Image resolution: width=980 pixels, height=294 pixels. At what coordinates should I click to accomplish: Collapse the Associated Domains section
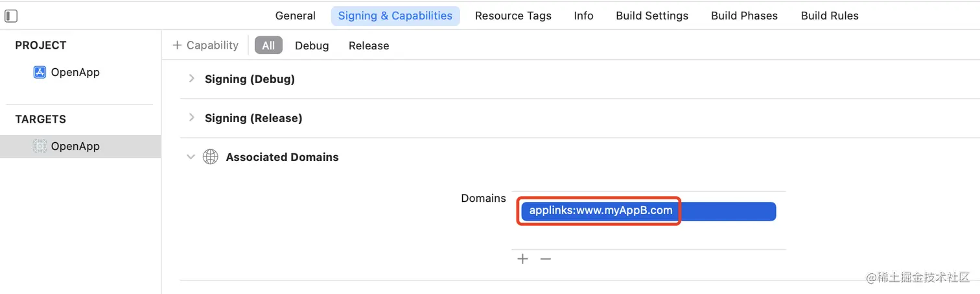pos(191,156)
